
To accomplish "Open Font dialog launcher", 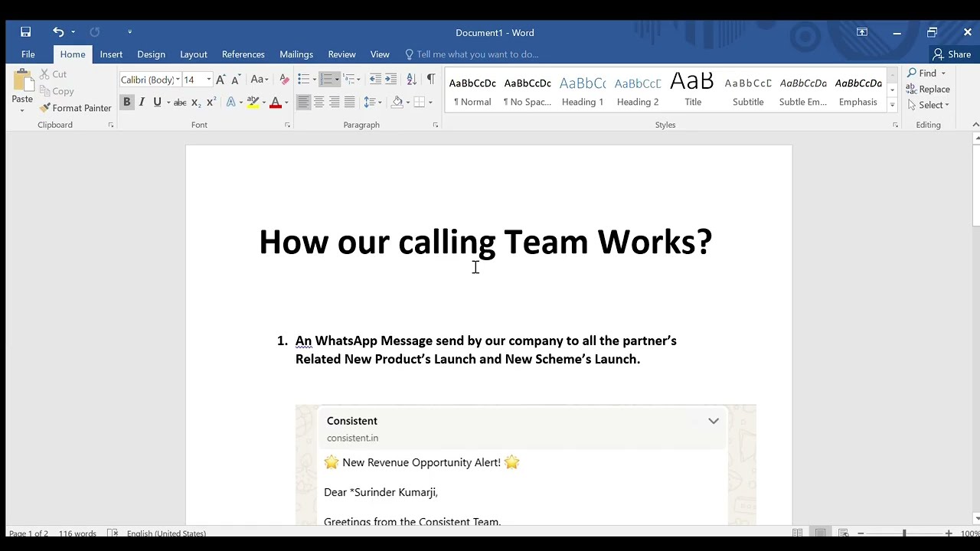I will point(287,125).
